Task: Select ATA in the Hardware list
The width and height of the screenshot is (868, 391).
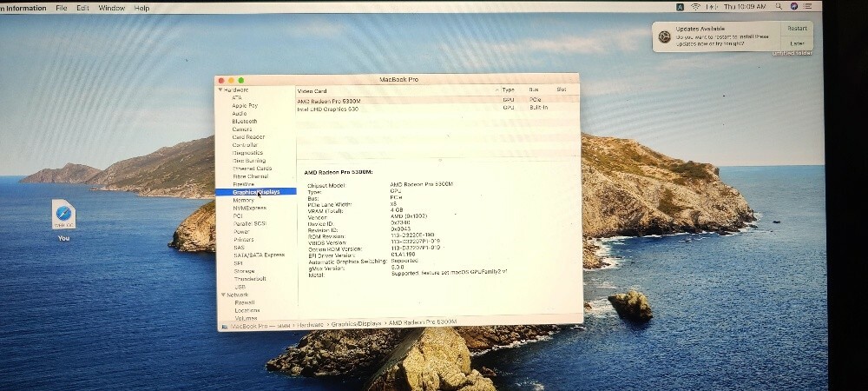Action: 237,97
